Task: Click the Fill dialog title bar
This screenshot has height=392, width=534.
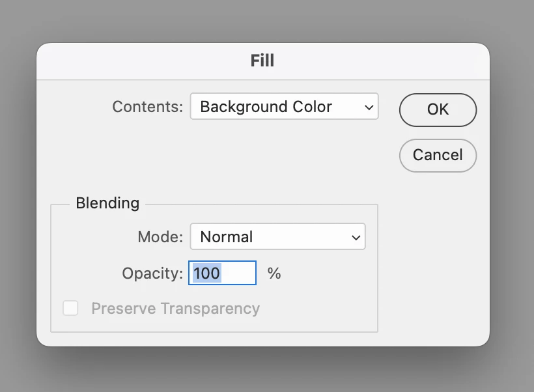Action: pos(262,61)
